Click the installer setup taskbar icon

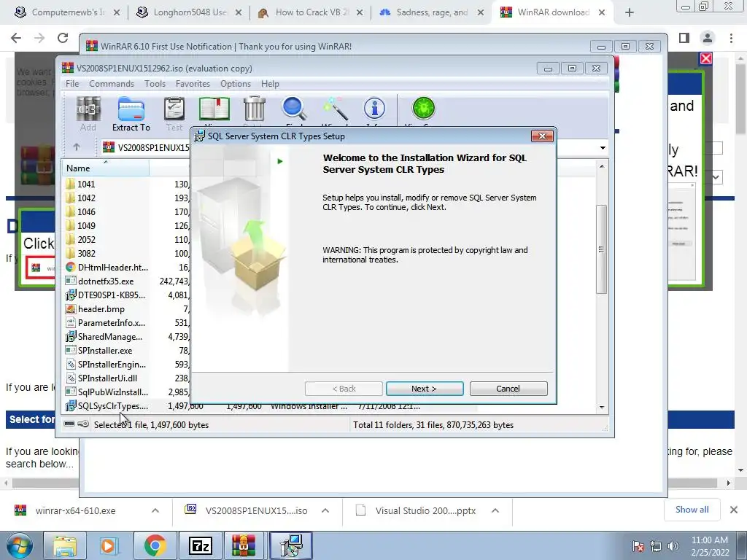tap(290, 545)
